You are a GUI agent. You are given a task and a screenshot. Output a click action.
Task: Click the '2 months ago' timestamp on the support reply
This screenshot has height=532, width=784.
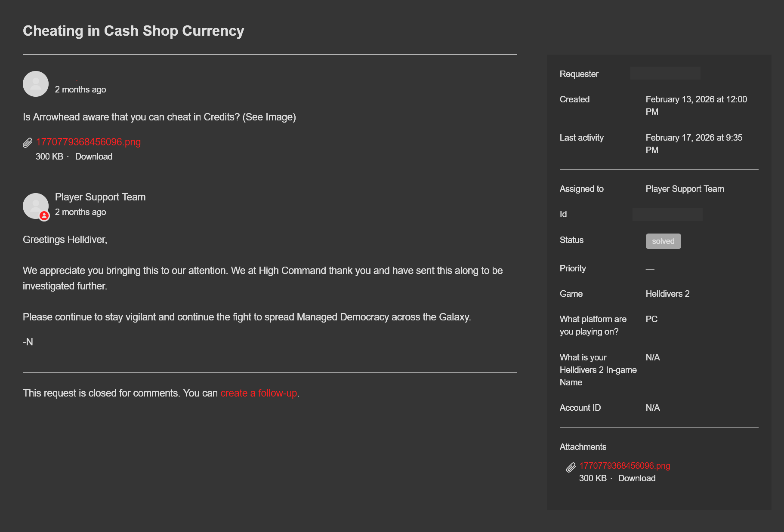coord(80,212)
